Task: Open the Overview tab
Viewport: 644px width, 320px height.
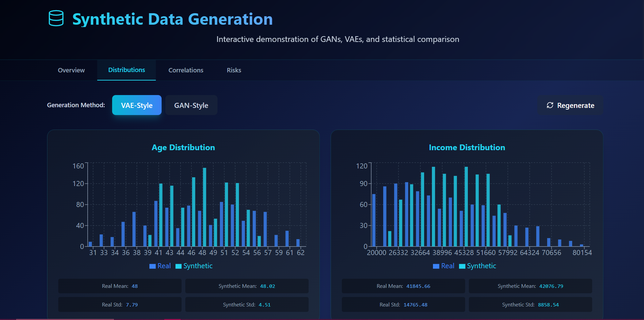Action: (71, 70)
